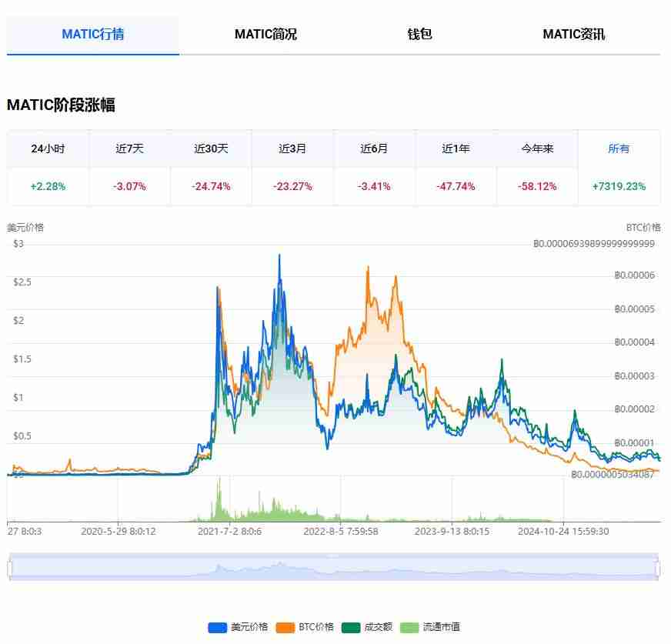Click the chart range slider at bottom
Image resolution: width=671 pixels, height=644 pixels.
click(x=335, y=569)
